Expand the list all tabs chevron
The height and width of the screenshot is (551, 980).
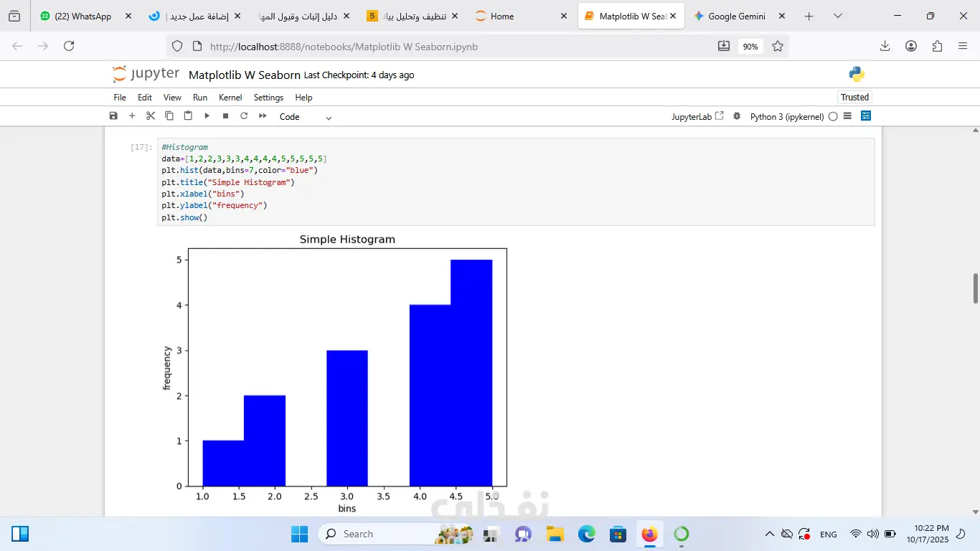pyautogui.click(x=838, y=16)
